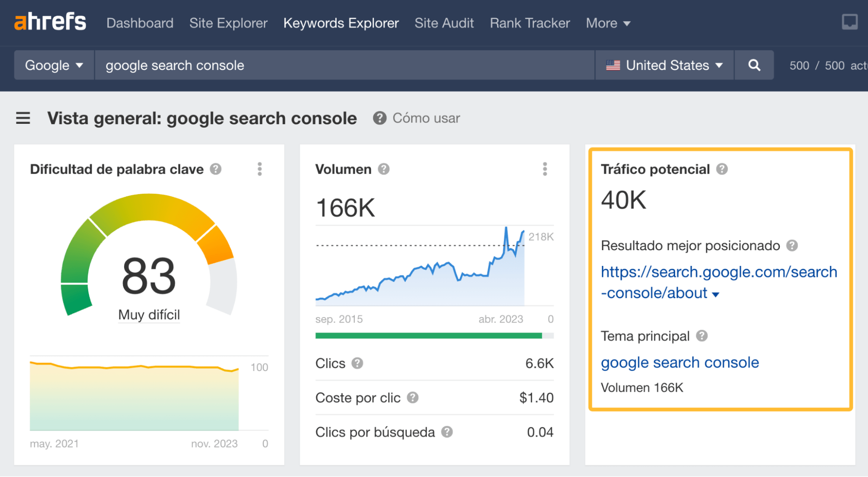The height and width of the screenshot is (477, 868).
Task: Open the hamburger sidebar menu
Action: [23, 118]
